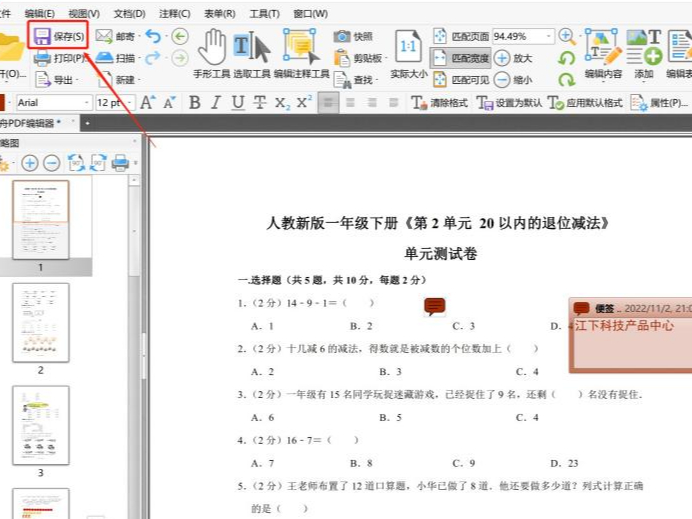Go to previous view with green left arrow
The width and height of the screenshot is (692, 519).
click(x=180, y=36)
